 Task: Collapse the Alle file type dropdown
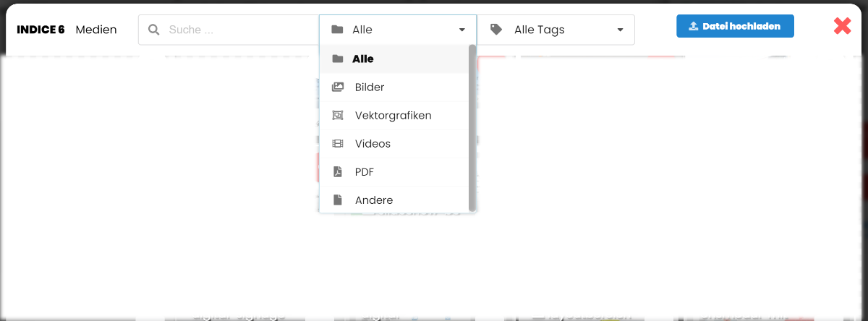pos(461,30)
